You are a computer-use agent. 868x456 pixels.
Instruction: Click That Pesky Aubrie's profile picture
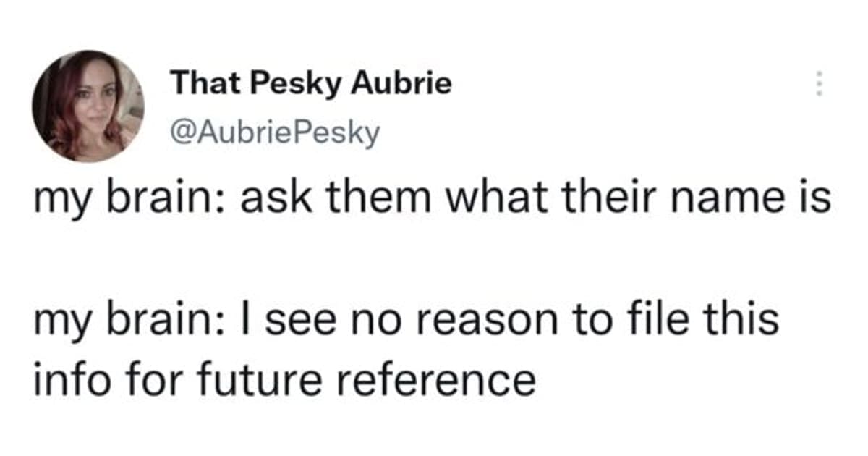[88, 106]
